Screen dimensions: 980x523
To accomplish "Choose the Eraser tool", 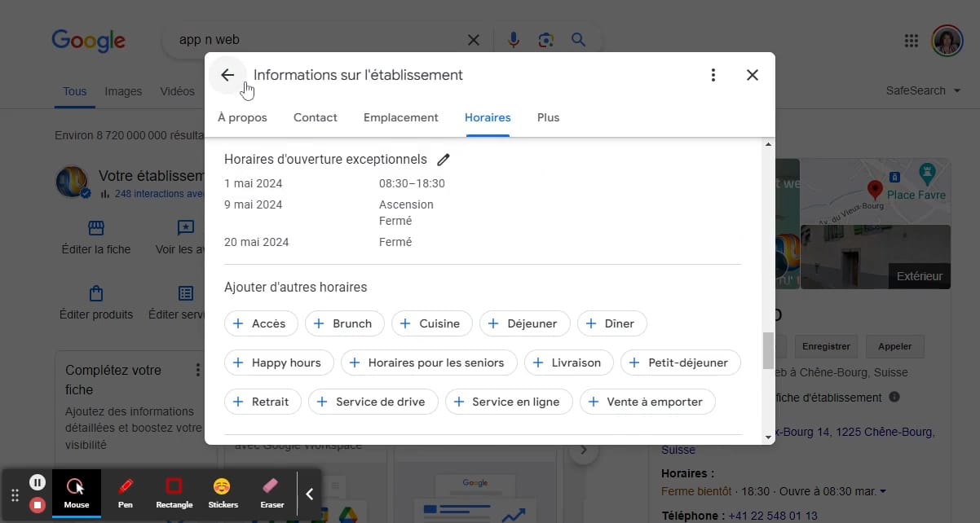I will click(x=271, y=493).
